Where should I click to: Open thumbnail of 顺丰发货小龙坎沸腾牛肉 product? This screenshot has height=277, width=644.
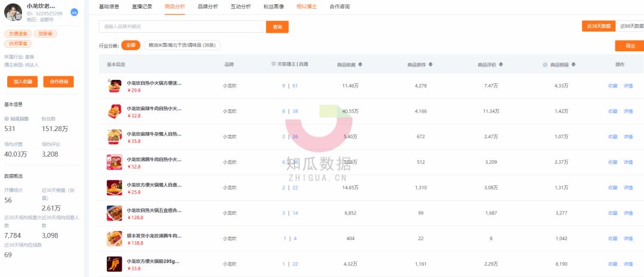click(114, 238)
